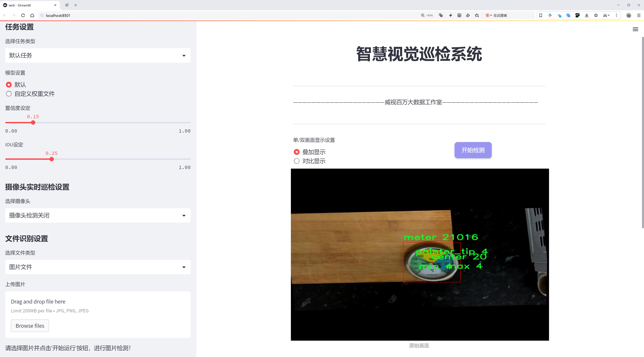Viewport: 644px width, 357px height.
Task: Click the smiley reader mode icon
Action: pyautogui.click(x=459, y=15)
